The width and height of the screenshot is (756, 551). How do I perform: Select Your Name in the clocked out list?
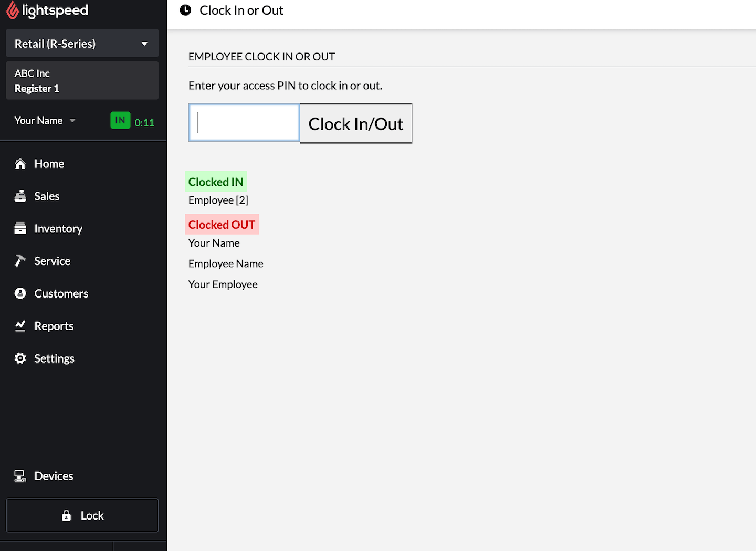(214, 243)
